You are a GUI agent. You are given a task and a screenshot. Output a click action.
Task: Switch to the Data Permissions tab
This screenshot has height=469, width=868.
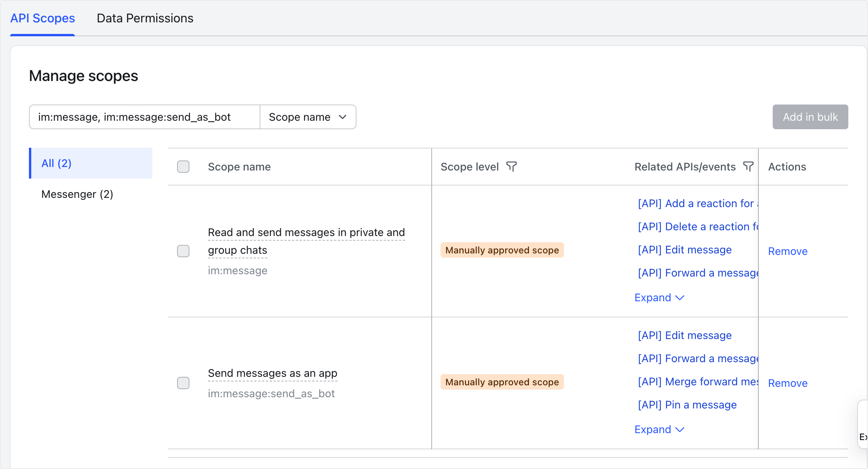click(x=145, y=18)
